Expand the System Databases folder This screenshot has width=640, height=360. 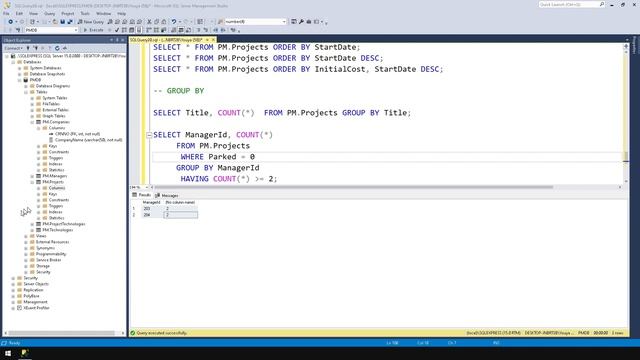(20, 68)
